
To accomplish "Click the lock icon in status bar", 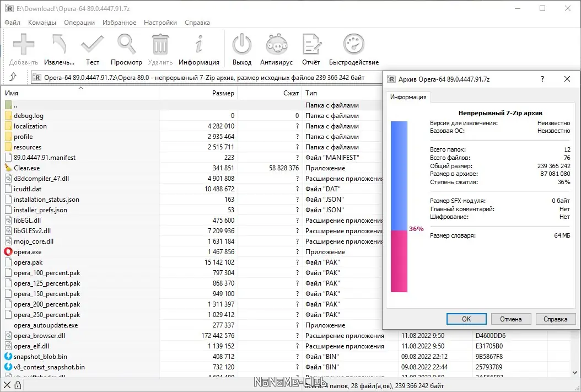I will (18, 385).
